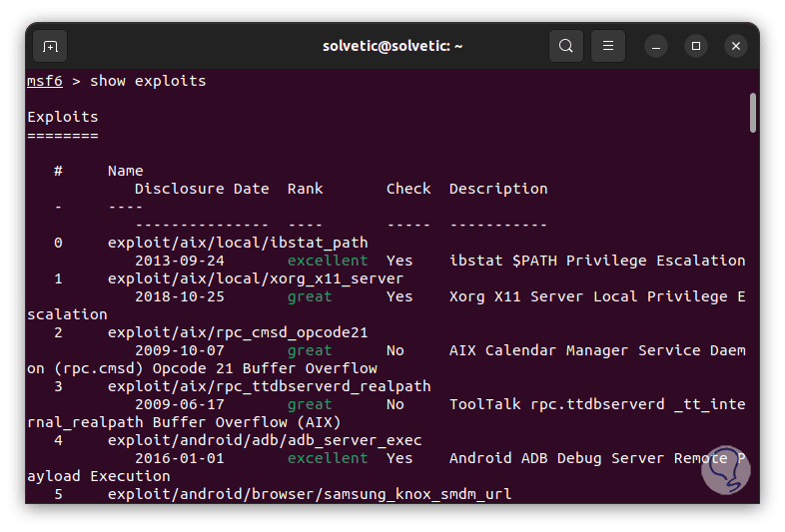This screenshot has height=532, width=785.
Task: Click date 2009-10-07
Action: tap(180, 351)
